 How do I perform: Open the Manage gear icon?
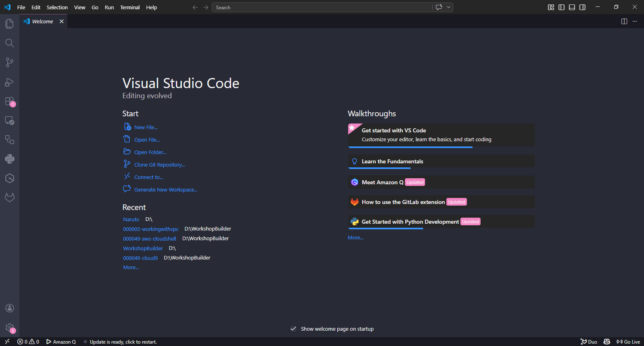10,327
